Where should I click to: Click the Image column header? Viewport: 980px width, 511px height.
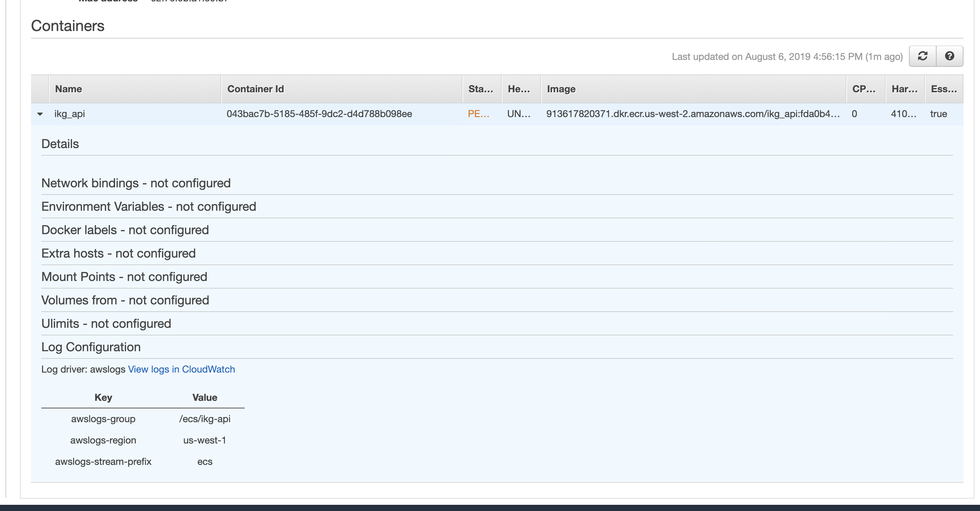561,89
